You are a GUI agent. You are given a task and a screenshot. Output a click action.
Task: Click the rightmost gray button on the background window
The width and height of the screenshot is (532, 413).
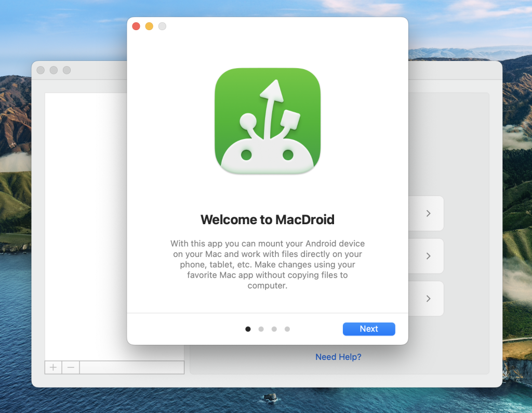(x=66, y=70)
